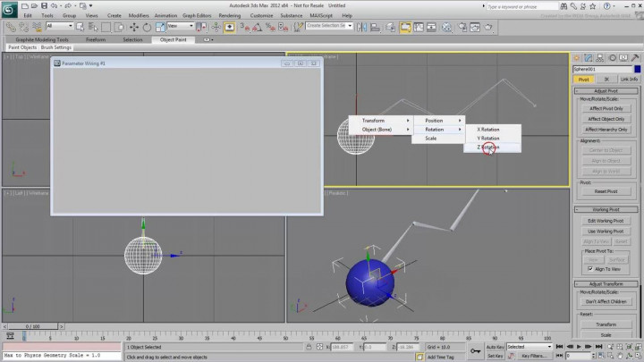Screen dimensions: 644x362
Task: Go to the end frame of animation
Action: click(x=598, y=347)
